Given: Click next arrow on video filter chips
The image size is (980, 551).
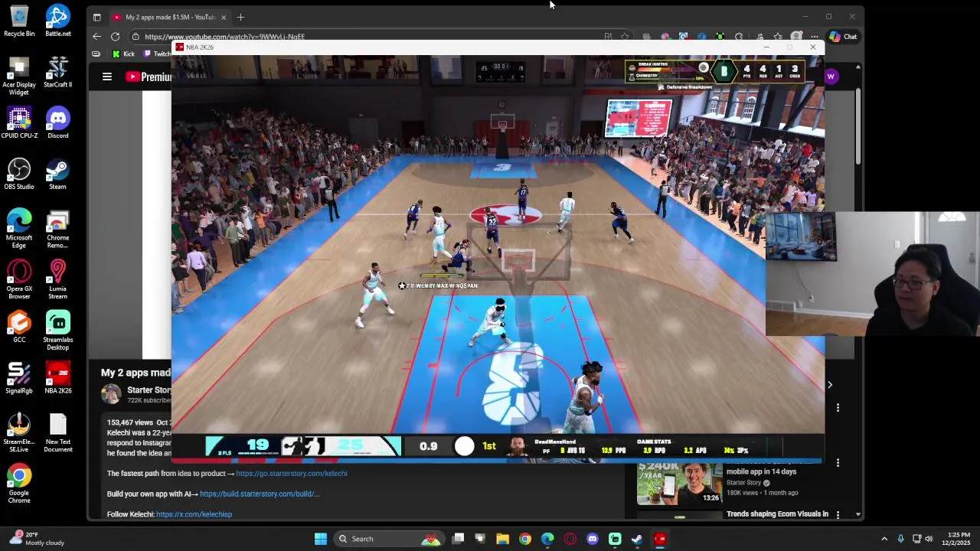Looking at the screenshot, I should click(x=830, y=385).
